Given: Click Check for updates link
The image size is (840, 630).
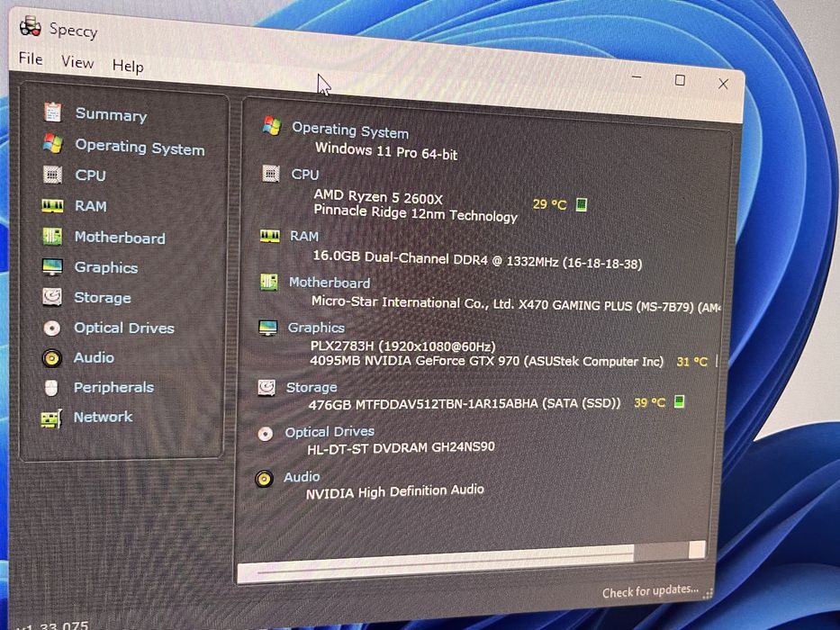Looking at the screenshot, I should click(650, 591).
